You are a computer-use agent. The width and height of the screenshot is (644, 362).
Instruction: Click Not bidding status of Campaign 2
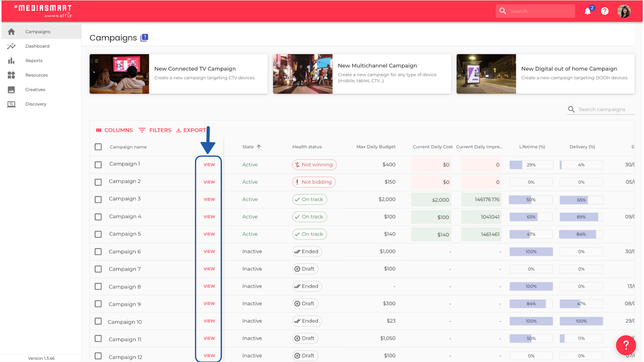[314, 182]
